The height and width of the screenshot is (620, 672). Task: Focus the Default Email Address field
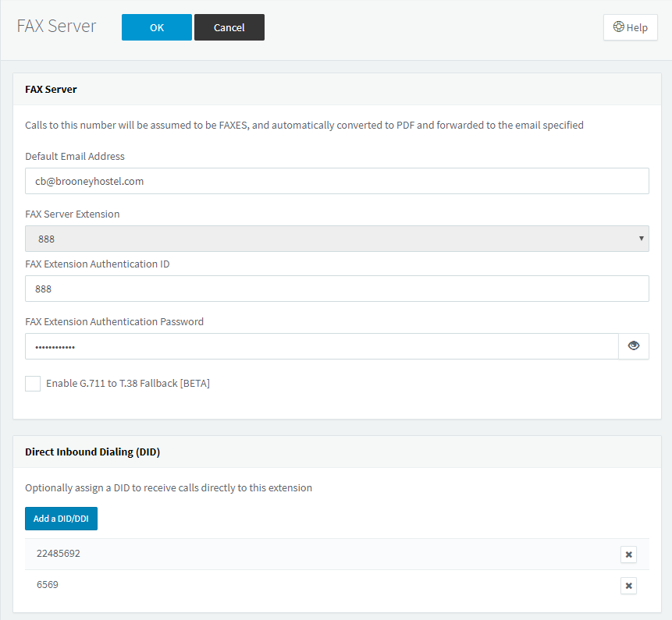(337, 181)
